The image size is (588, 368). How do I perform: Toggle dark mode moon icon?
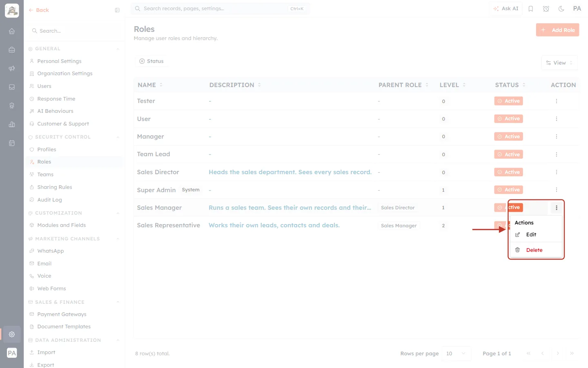(561, 9)
